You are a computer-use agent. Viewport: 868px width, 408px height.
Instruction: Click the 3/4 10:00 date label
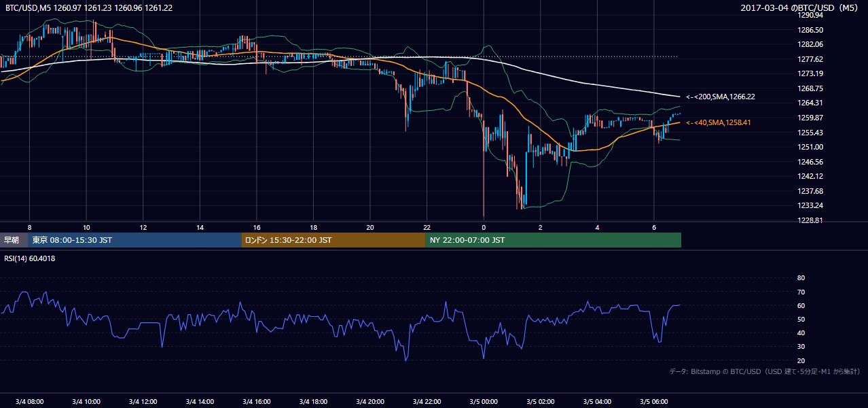(86, 401)
